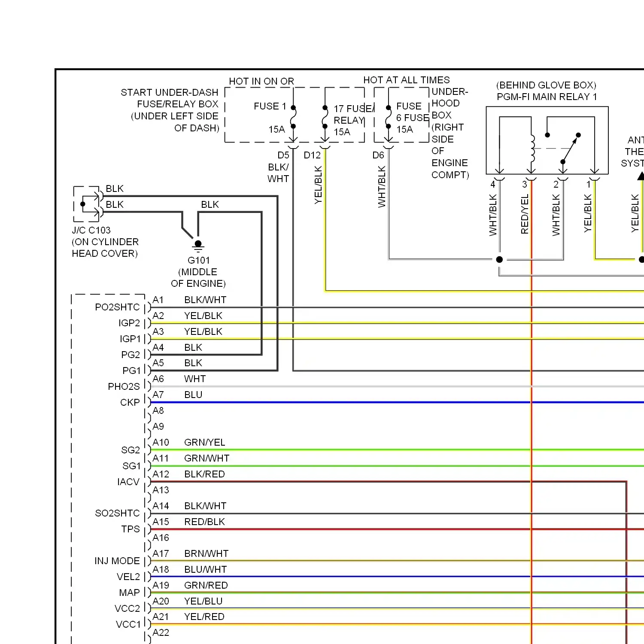Click the PG1 terminal name
Screen dimensions: 644x644
(x=131, y=371)
